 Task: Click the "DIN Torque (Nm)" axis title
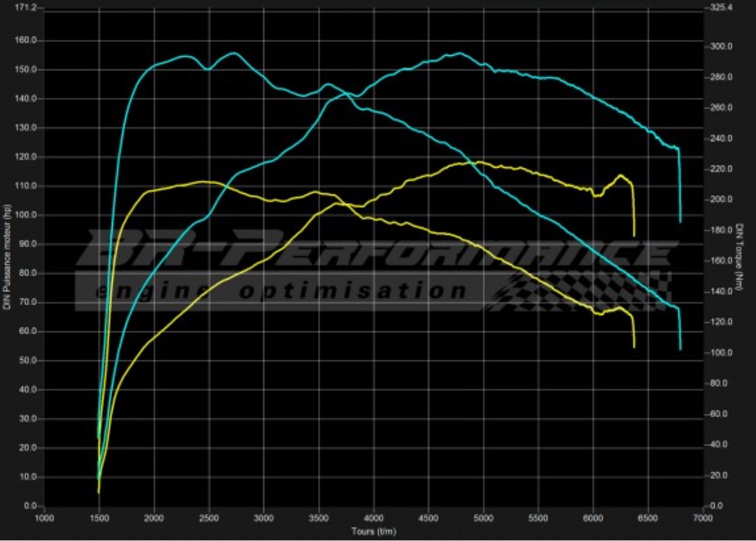coord(741,256)
